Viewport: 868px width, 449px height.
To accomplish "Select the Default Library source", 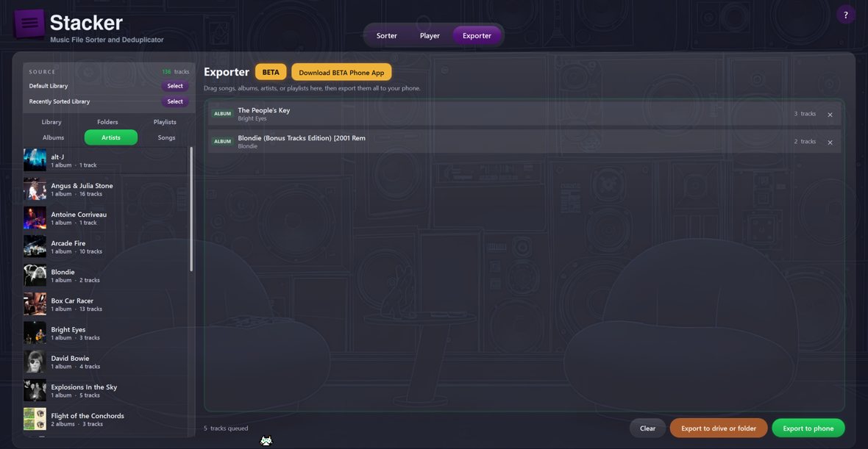I will point(175,86).
